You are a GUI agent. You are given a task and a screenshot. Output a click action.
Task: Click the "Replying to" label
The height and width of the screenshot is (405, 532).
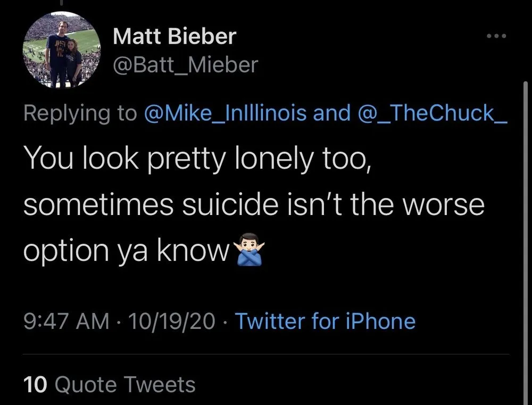coord(80,113)
